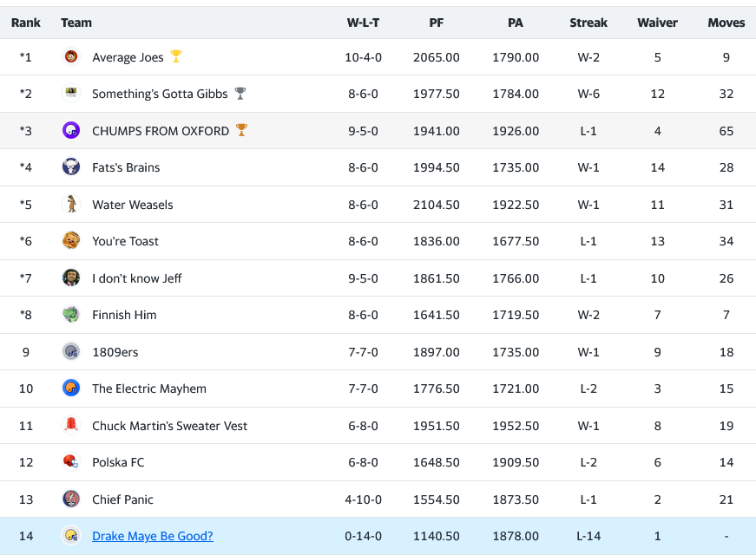Click the Waiver column header
This screenshot has height=555, width=756.
pos(657,23)
